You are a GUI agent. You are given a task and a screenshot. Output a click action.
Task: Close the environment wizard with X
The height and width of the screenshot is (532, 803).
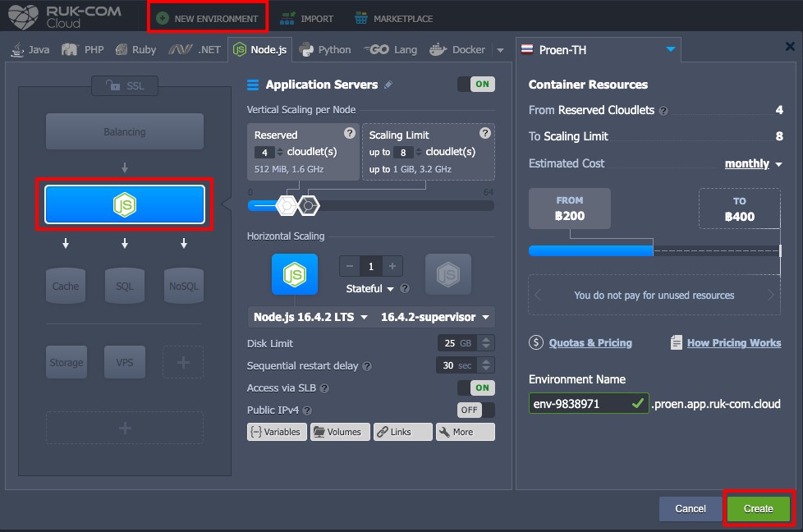[x=790, y=47]
